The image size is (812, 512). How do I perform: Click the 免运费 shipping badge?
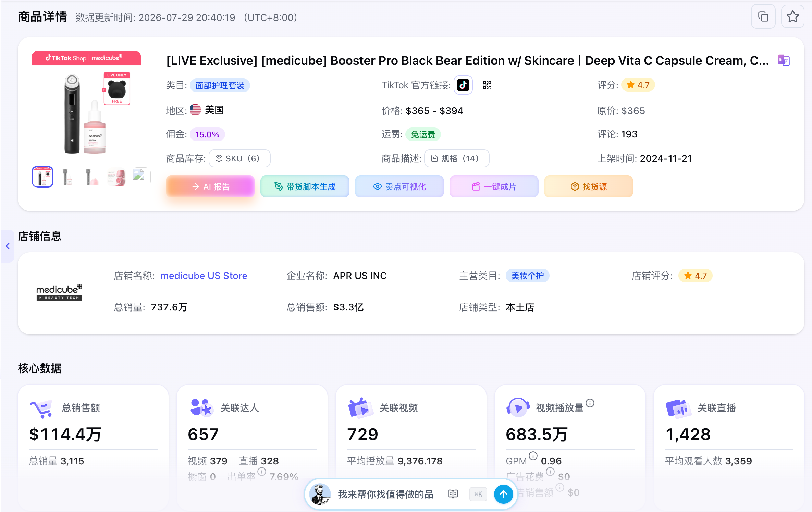423,134
